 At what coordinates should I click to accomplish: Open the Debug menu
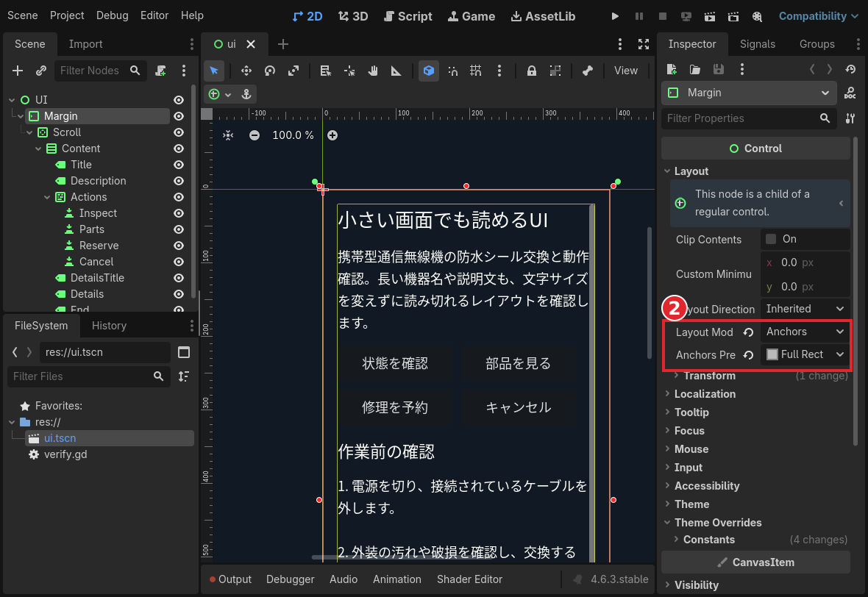click(113, 15)
